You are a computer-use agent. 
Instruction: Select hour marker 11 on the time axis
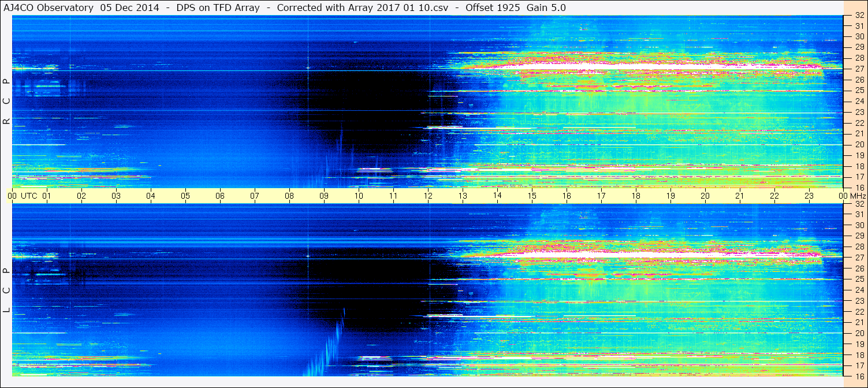tap(393, 196)
